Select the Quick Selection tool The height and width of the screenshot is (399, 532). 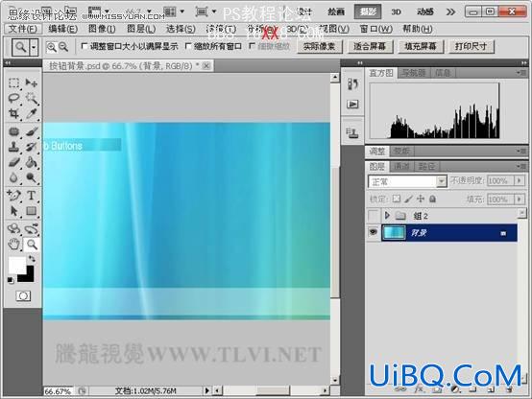tap(32, 98)
